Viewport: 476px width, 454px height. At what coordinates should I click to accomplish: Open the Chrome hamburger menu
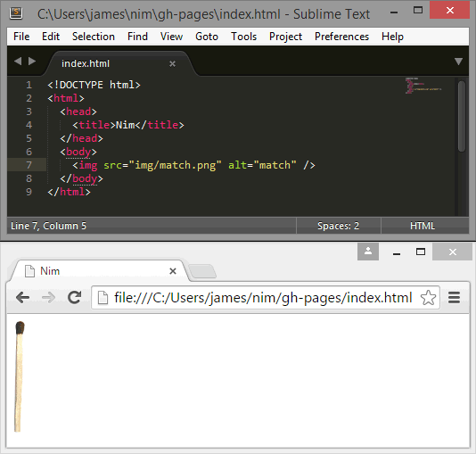coord(454,298)
